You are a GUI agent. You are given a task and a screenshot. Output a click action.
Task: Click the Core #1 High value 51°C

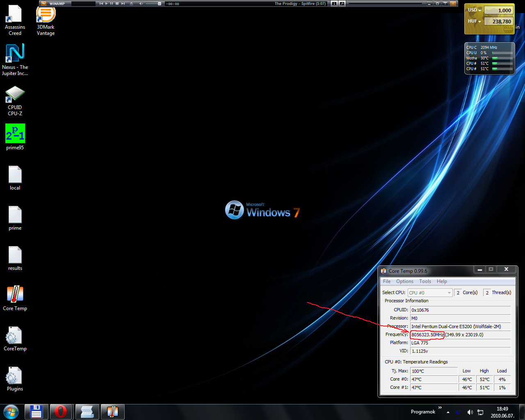484,388
